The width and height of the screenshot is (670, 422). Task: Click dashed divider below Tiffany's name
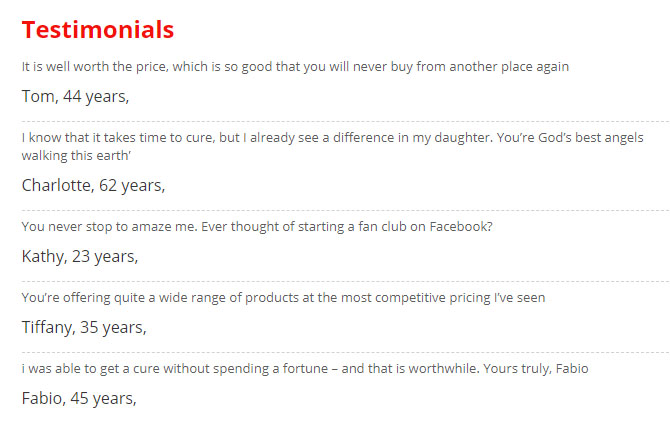pos(345,352)
